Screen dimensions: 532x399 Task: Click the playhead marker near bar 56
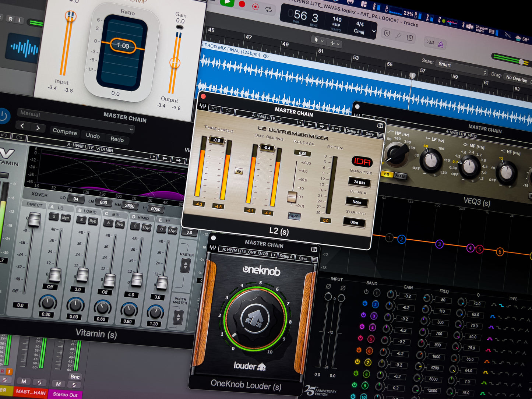tap(412, 76)
